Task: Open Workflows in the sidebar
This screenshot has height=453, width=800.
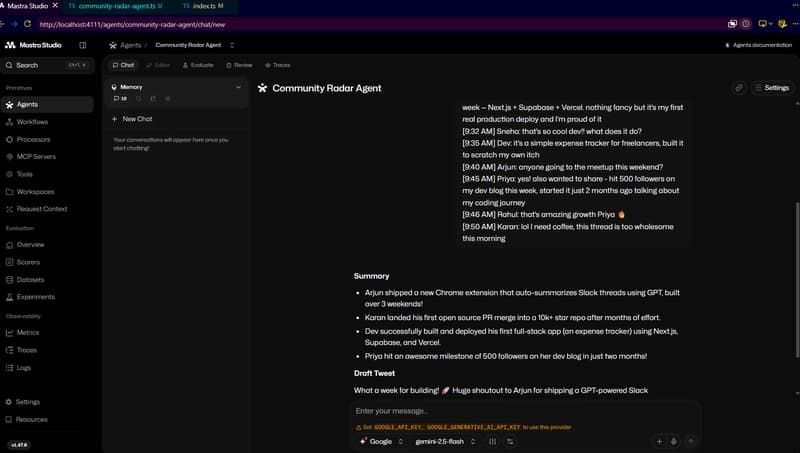Action: (x=47, y=122)
